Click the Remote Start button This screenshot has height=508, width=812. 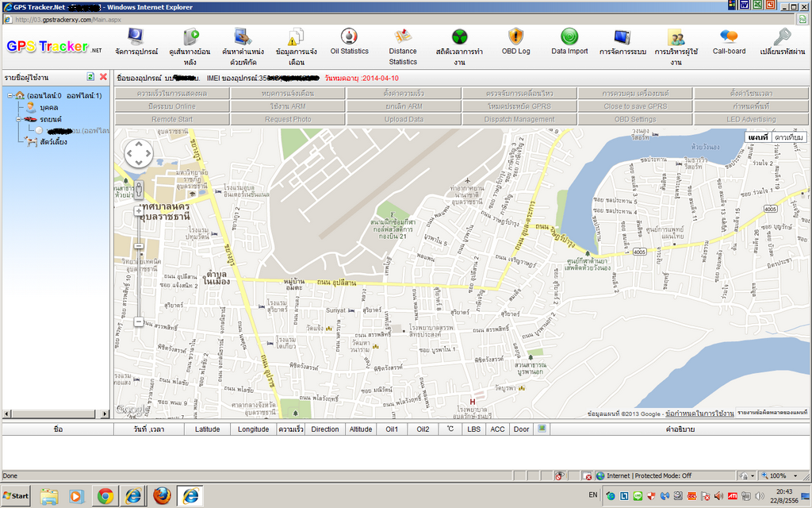(x=172, y=119)
